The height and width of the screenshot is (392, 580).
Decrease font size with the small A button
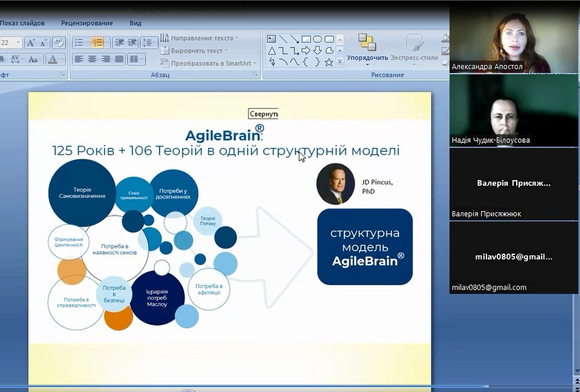tap(43, 43)
